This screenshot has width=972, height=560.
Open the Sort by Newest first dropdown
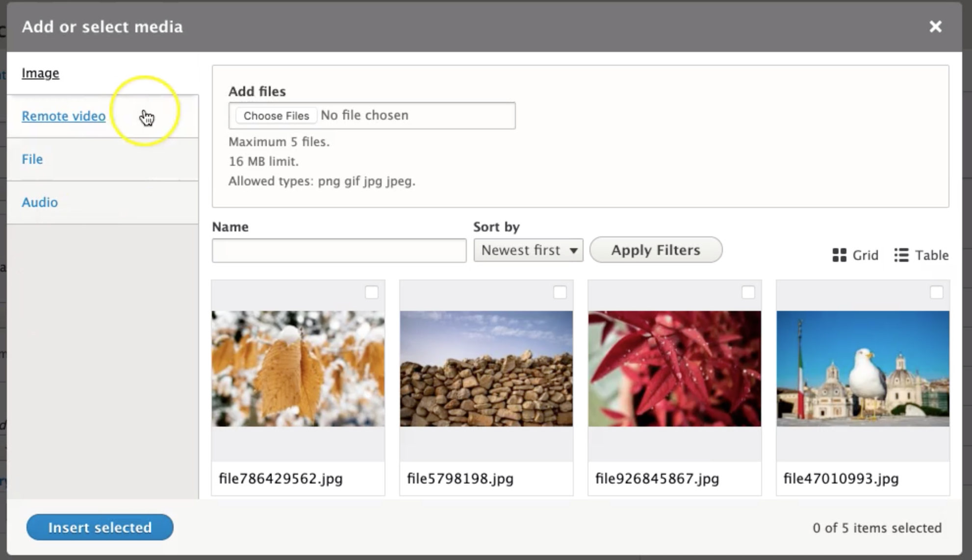(x=528, y=251)
